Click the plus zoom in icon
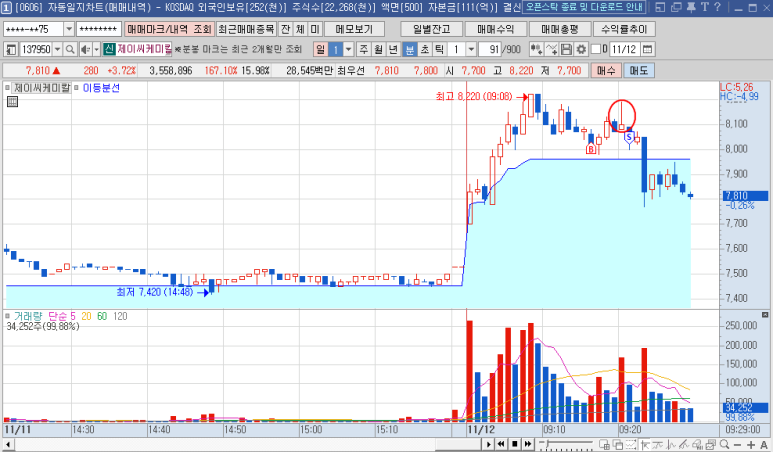Viewport: 773px width, 452px height. (x=751, y=444)
